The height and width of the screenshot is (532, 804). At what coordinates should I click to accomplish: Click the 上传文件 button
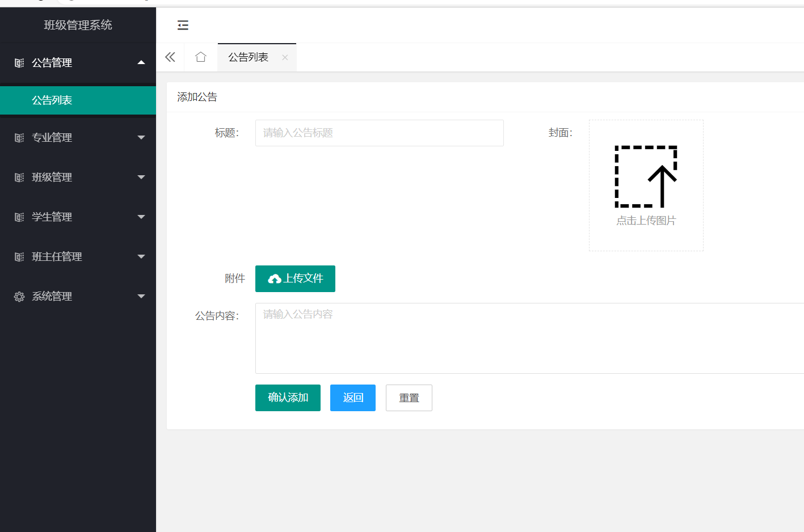click(295, 278)
